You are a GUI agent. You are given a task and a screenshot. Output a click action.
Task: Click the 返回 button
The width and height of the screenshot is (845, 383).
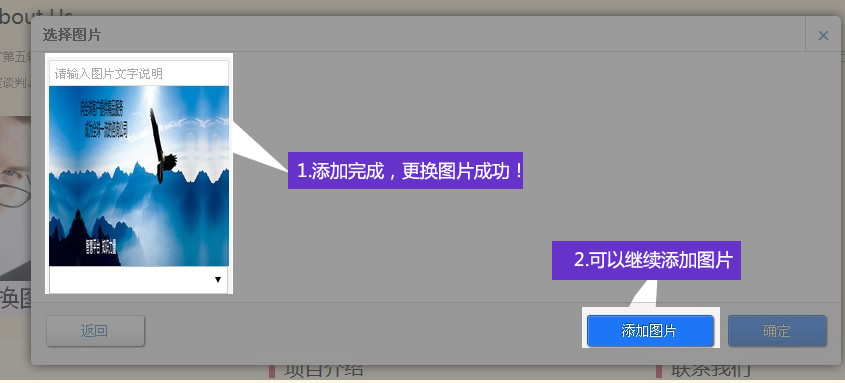(95, 331)
